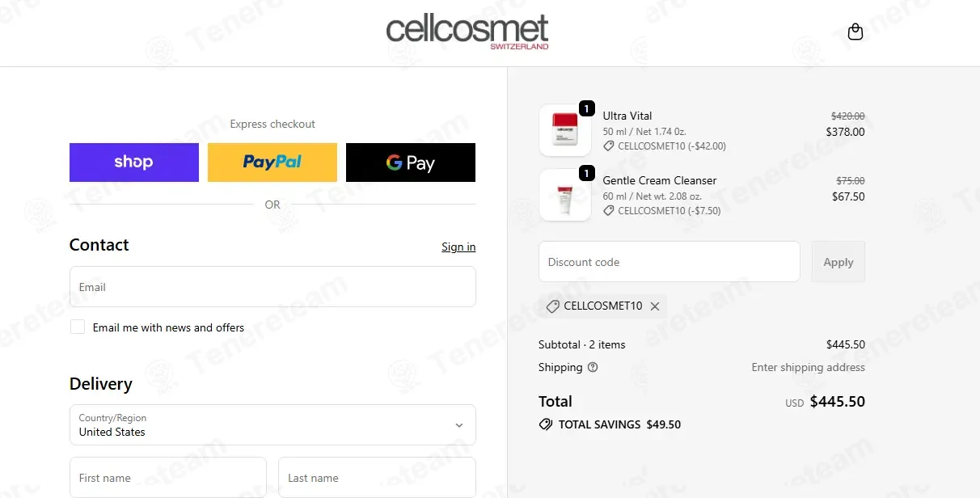Focus the Email input field
The height and width of the screenshot is (498, 980).
tap(272, 287)
